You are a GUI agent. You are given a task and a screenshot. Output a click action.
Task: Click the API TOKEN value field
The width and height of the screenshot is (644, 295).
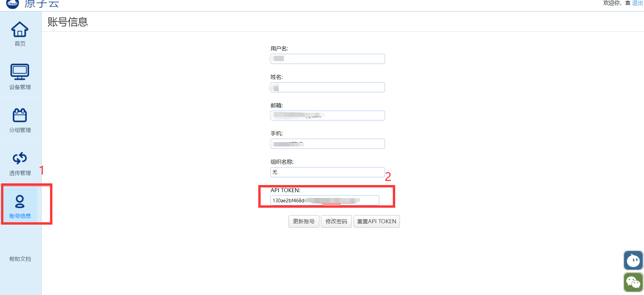(325, 200)
